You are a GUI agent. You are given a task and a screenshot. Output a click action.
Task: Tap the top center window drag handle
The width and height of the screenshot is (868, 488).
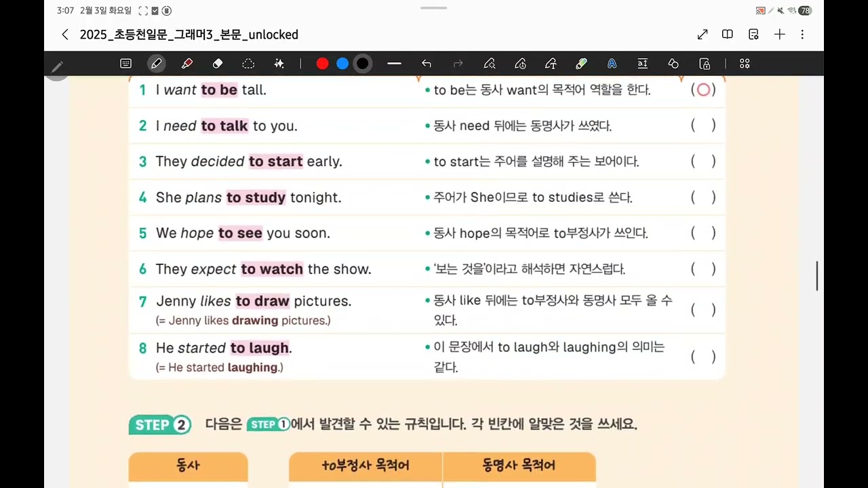tap(434, 8)
